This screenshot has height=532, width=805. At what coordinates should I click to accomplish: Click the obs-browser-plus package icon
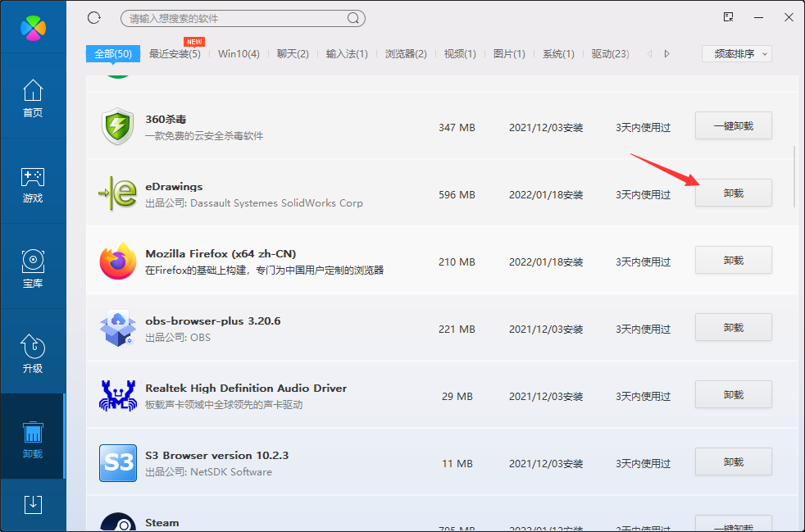point(117,329)
